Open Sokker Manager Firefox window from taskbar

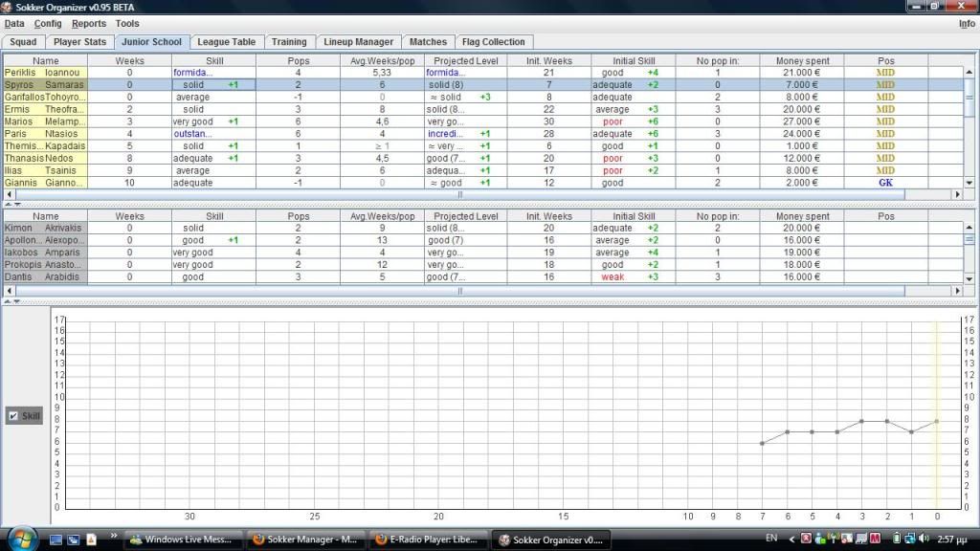(x=303, y=540)
